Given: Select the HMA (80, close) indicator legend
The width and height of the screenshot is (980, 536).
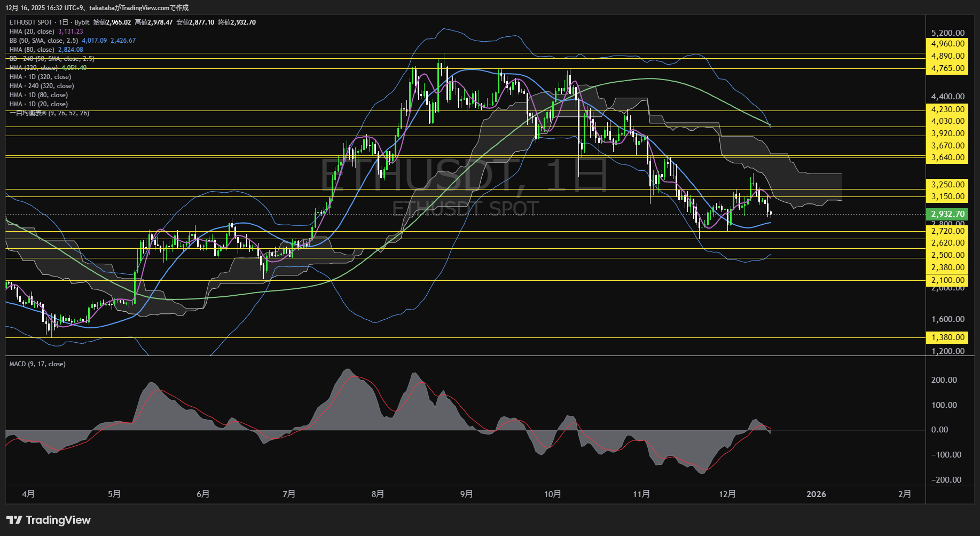Looking at the screenshot, I should (32, 50).
